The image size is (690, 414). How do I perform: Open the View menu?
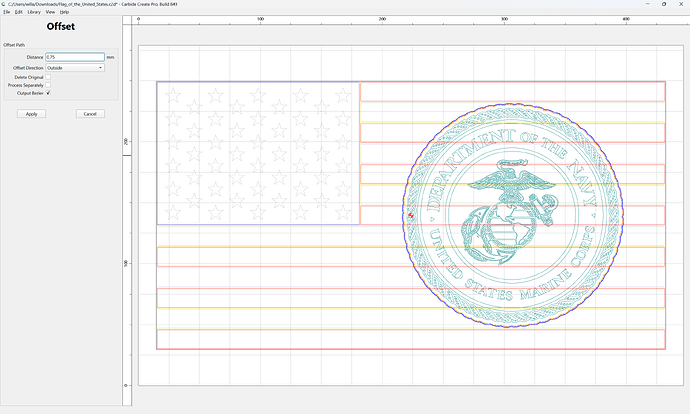(50, 12)
